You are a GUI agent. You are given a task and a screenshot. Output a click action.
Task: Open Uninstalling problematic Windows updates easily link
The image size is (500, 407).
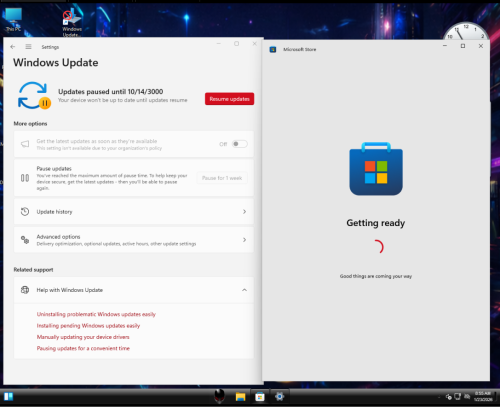click(x=96, y=314)
